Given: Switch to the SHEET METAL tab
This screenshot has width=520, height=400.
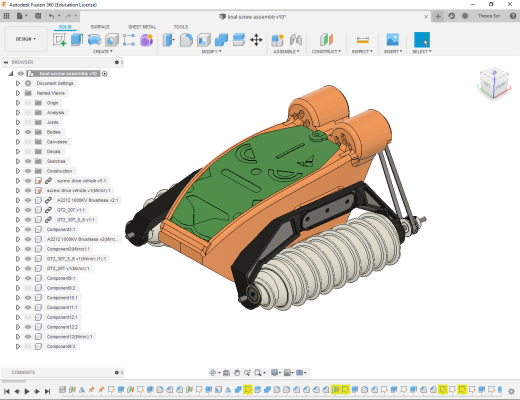Looking at the screenshot, I should [142, 27].
